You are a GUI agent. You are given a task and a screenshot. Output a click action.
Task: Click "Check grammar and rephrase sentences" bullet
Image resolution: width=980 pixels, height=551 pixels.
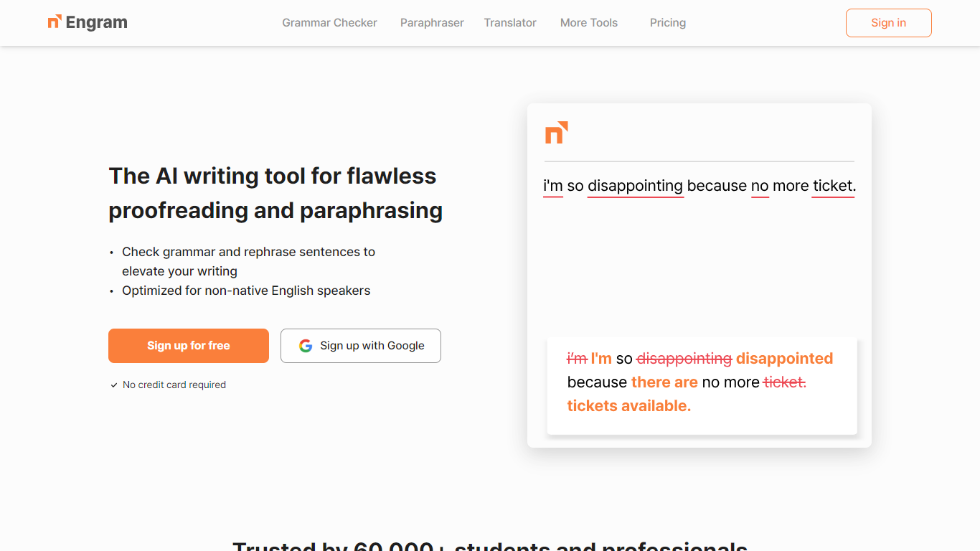pyautogui.click(x=248, y=261)
